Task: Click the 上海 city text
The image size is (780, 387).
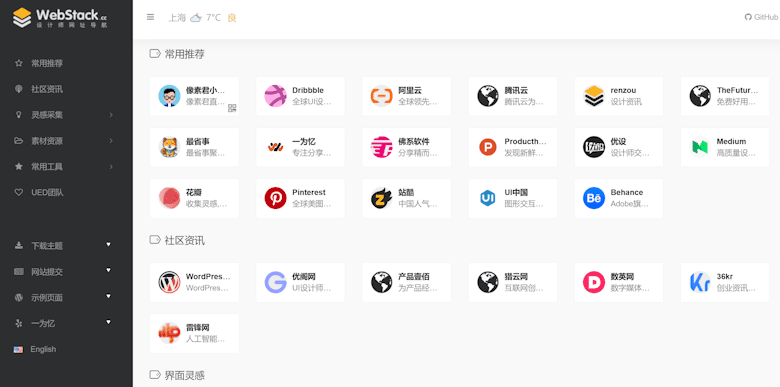Action: 177,18
